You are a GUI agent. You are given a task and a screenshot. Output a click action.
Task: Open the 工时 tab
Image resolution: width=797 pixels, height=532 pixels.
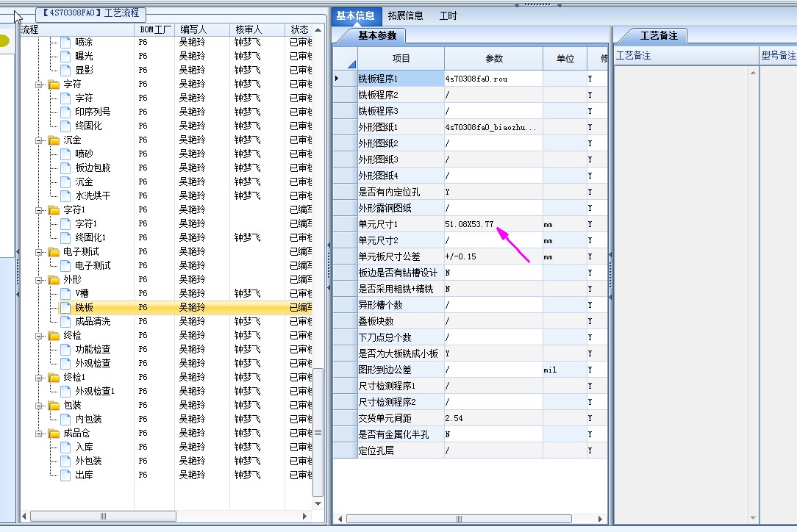(x=448, y=15)
